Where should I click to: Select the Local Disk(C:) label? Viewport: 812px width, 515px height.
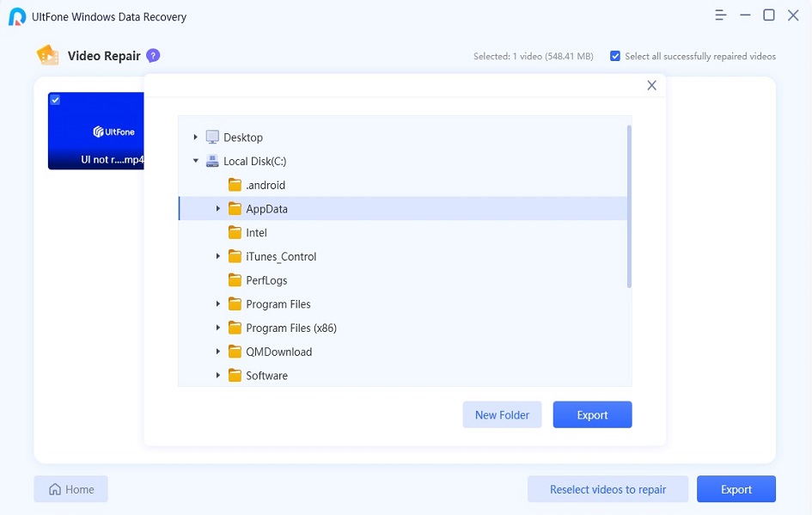coord(255,161)
